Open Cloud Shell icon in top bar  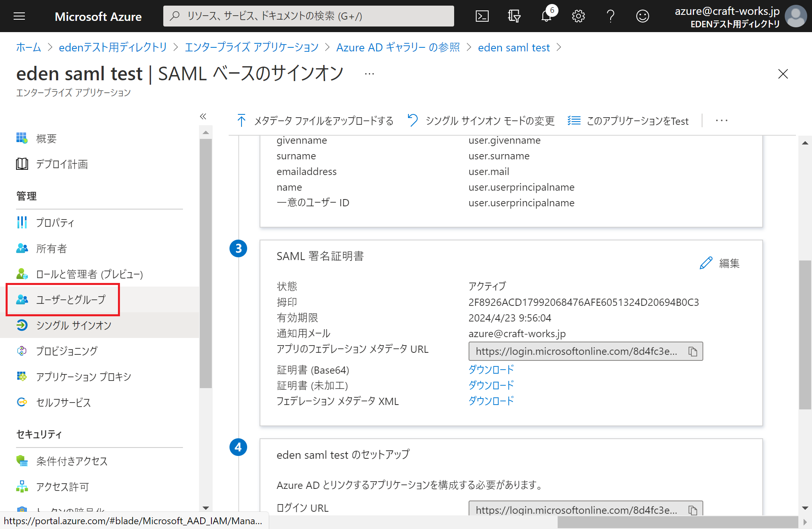[482, 16]
